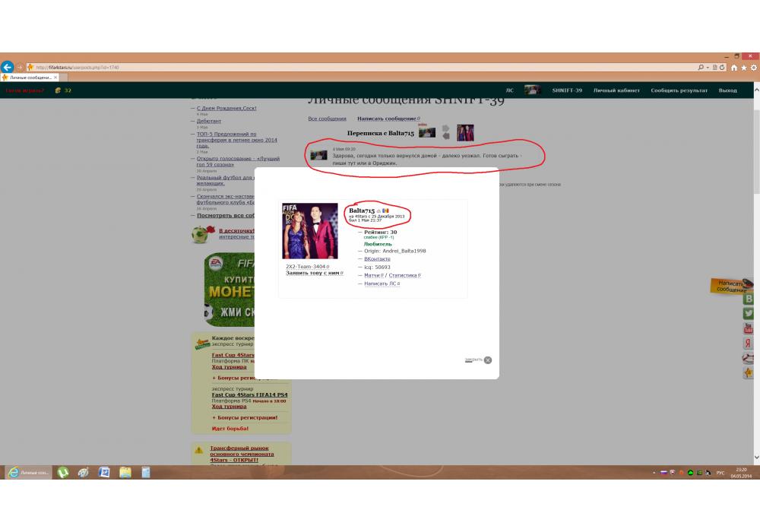Open the browser favorites star icon
This screenshot has height=532, width=760.
tap(743, 68)
